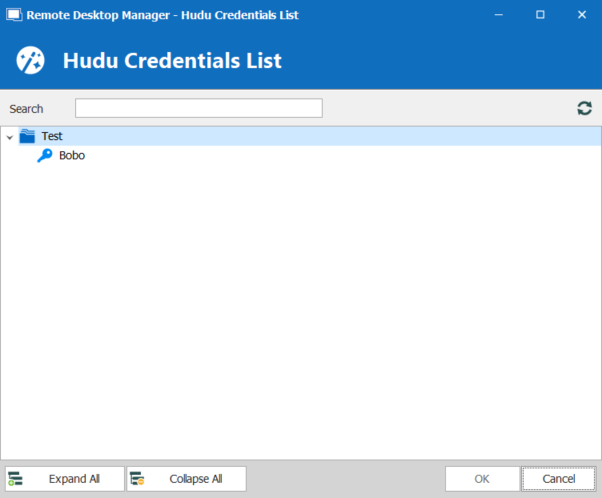Confirm selection with the OK button
Image resolution: width=602 pixels, height=498 pixels.
481,479
